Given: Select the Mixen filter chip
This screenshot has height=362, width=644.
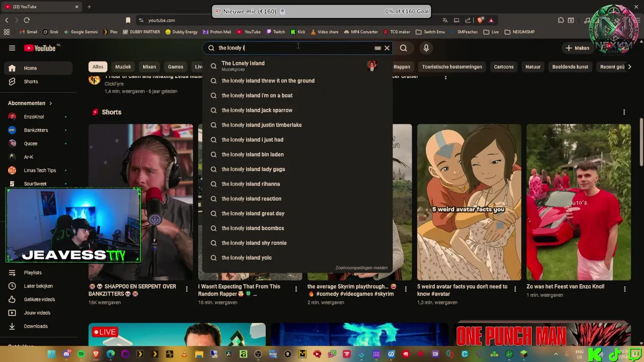Looking at the screenshot, I should point(149,66).
